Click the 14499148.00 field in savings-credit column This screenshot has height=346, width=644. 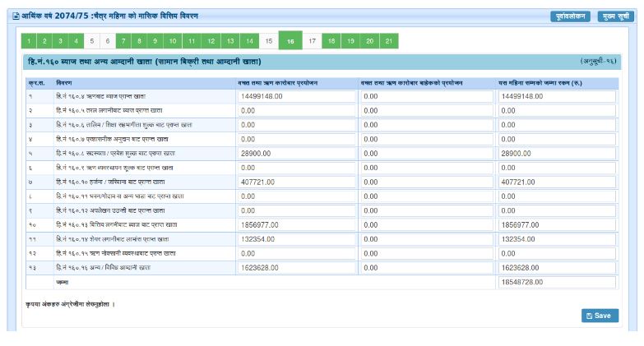296,96
